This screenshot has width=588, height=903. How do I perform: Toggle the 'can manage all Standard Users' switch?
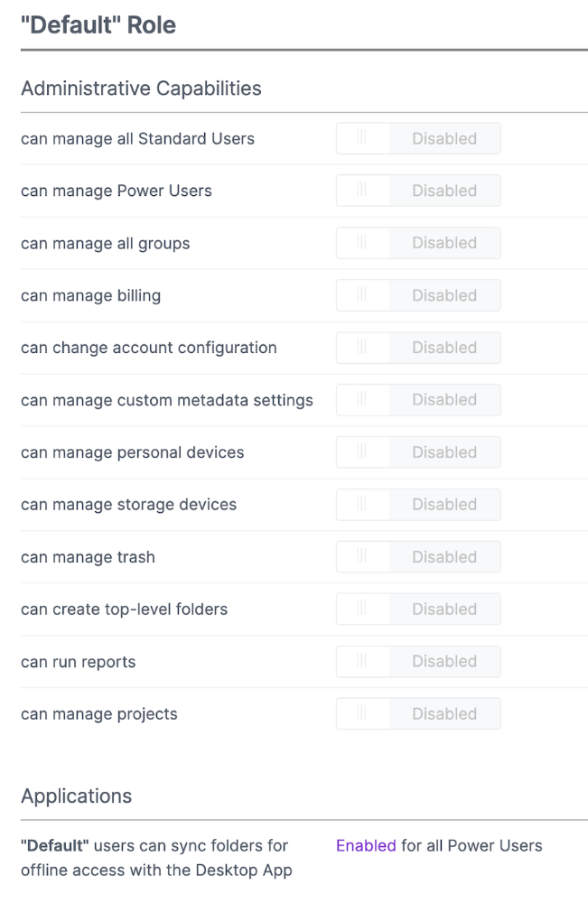(x=418, y=139)
